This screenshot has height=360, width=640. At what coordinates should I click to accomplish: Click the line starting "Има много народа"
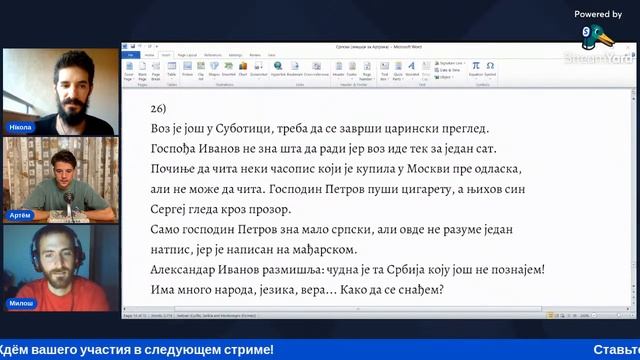coord(297,290)
